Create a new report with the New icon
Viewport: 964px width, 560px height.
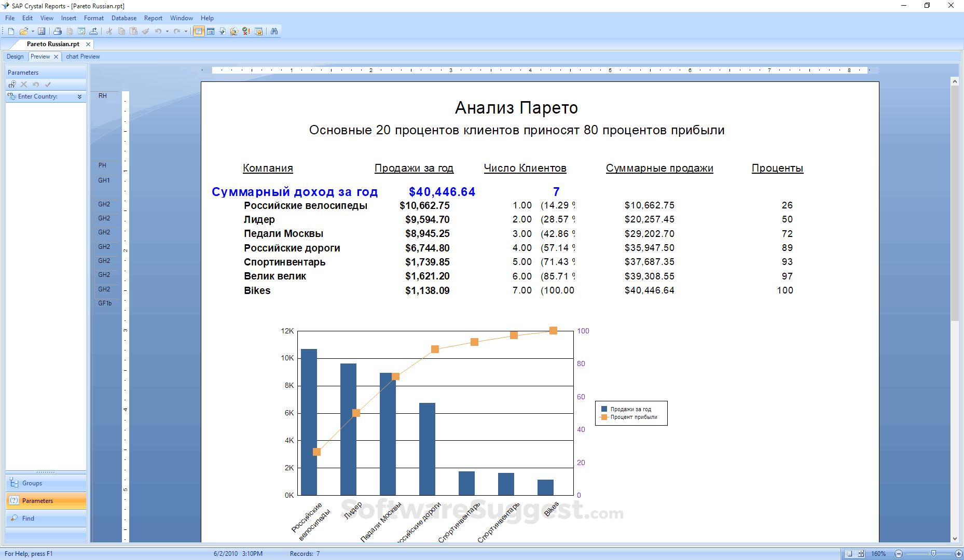tap(10, 31)
